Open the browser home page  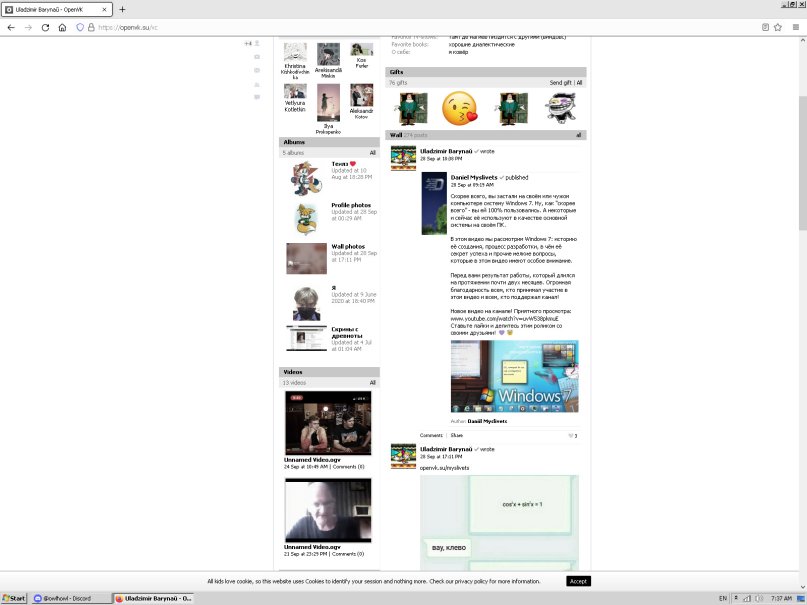pyautogui.click(x=62, y=27)
